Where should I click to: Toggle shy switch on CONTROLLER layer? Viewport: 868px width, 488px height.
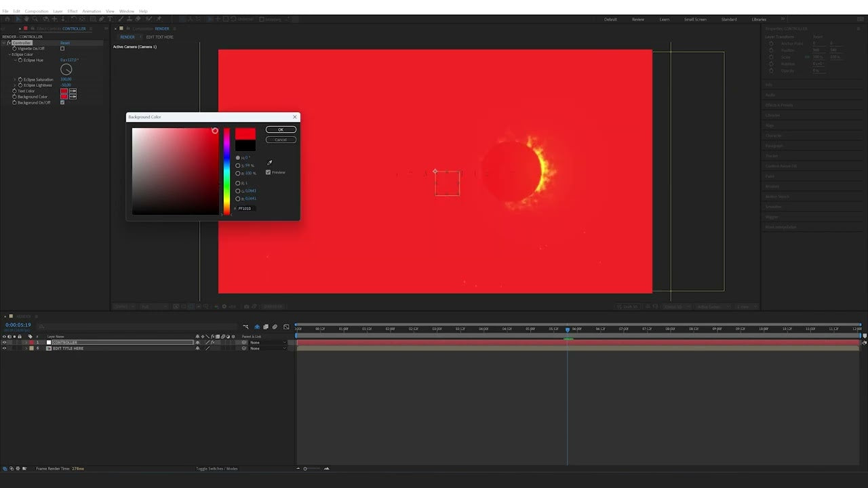point(197,342)
